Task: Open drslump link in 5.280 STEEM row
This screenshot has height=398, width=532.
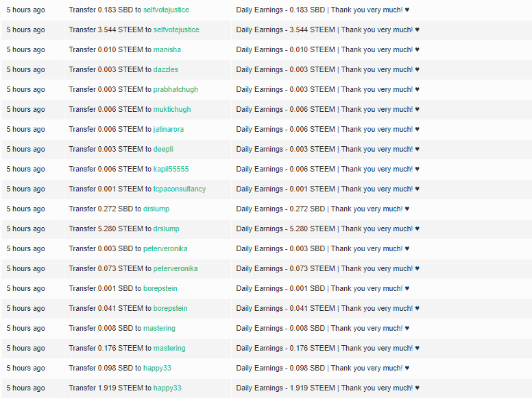Action: pyautogui.click(x=166, y=229)
